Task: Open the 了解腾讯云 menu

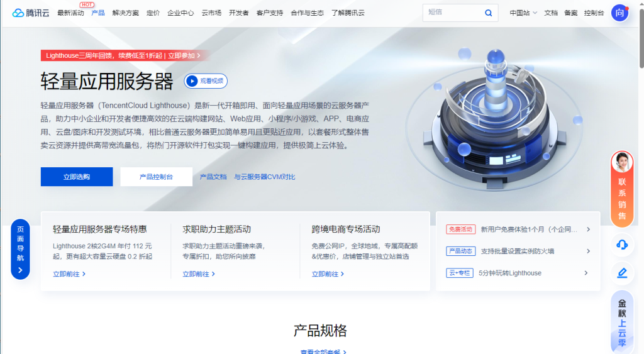Action: click(348, 13)
